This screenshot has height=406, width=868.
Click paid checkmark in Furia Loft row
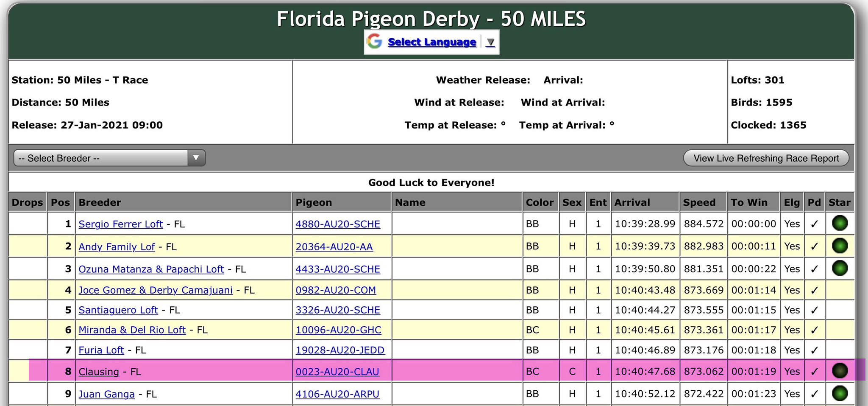point(814,350)
